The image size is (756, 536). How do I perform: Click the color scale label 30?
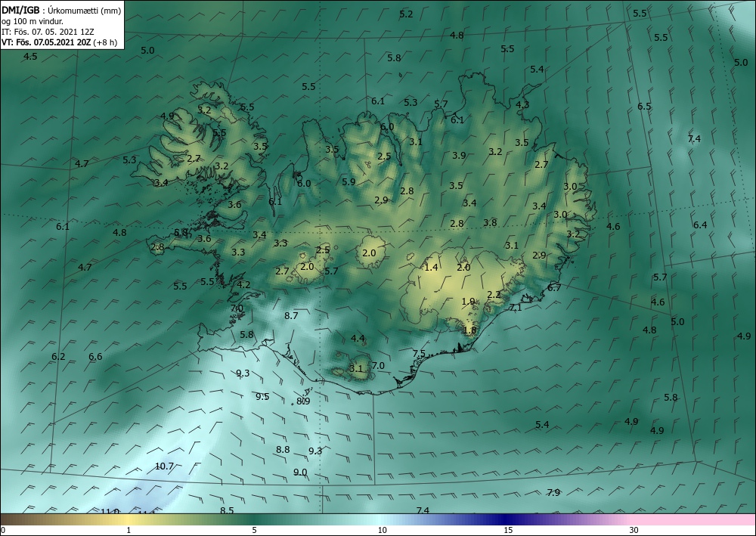click(x=634, y=530)
